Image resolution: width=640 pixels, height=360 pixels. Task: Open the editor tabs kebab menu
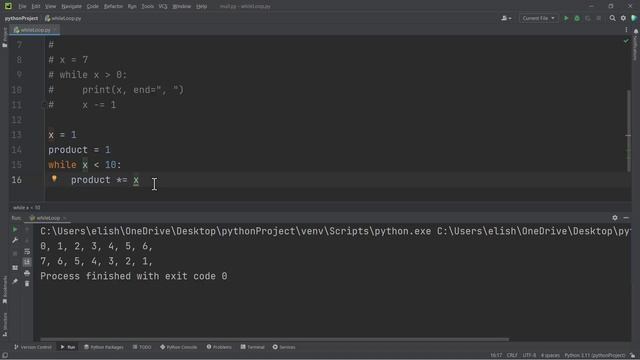[x=626, y=30]
